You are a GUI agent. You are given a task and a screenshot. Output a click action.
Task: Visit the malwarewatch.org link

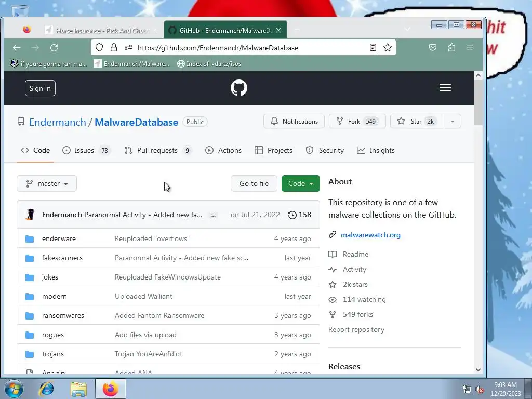pos(370,235)
